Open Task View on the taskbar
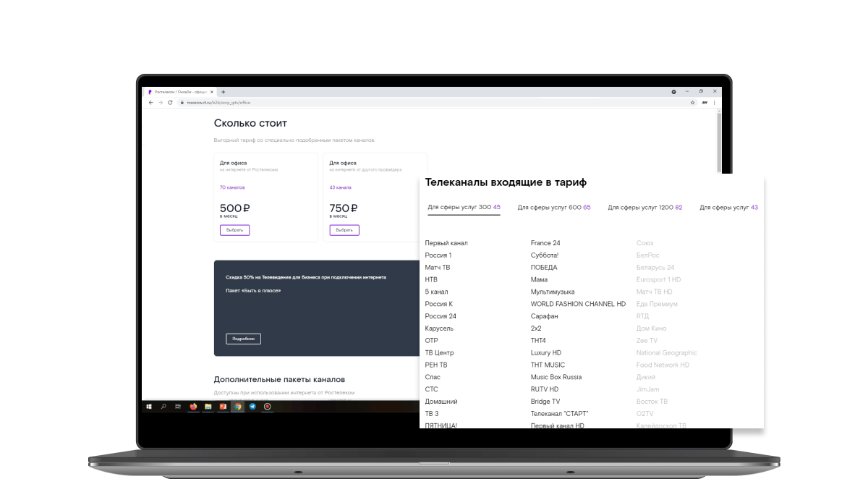This screenshot has width=868, height=479. 178,407
